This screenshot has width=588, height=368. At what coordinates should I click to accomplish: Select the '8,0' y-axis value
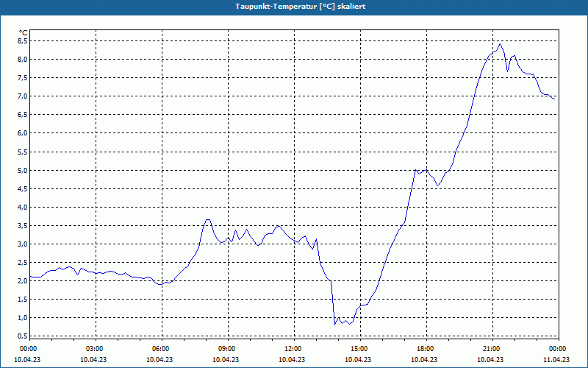click(x=23, y=59)
